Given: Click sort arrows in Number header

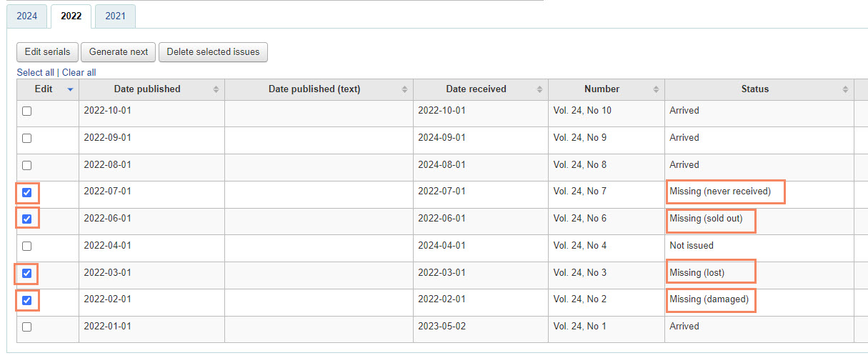Looking at the screenshot, I should click(x=656, y=89).
